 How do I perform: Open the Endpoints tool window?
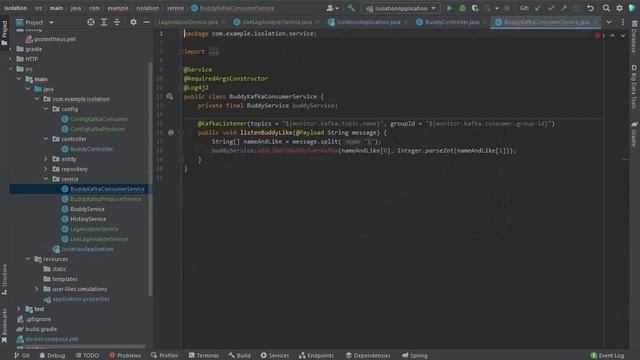click(x=316, y=356)
